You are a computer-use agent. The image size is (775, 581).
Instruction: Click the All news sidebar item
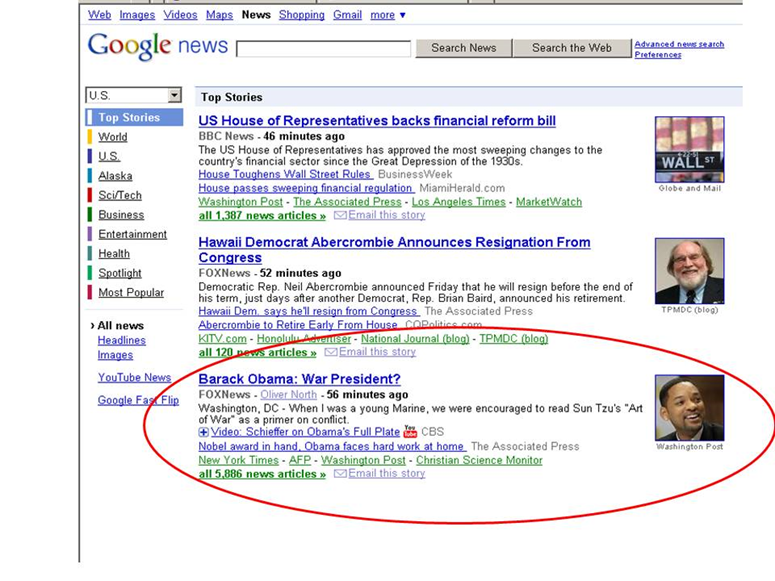click(x=120, y=325)
